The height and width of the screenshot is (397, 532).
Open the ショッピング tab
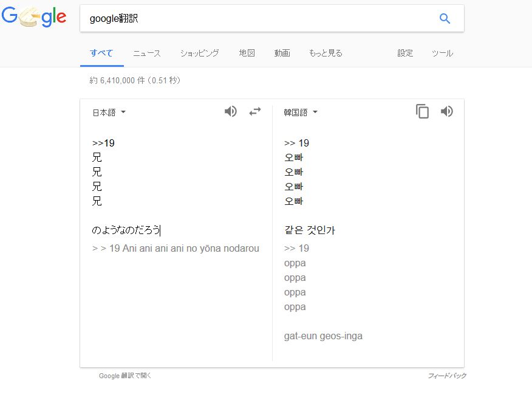199,54
